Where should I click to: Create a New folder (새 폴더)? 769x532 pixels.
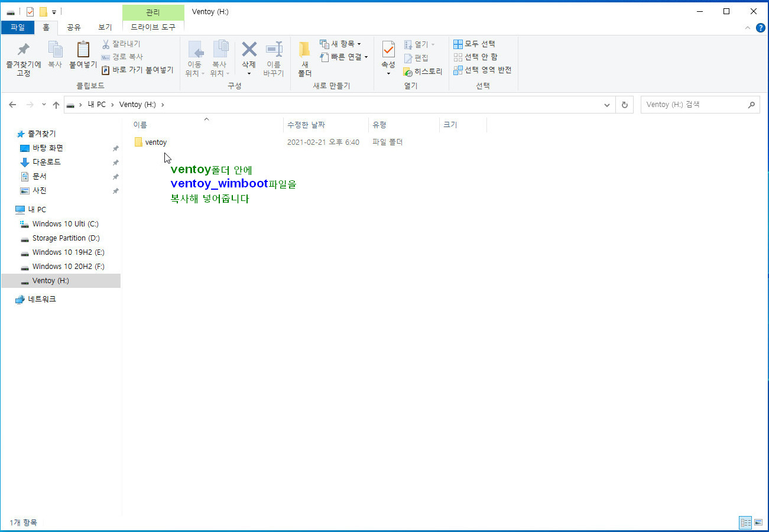pyautogui.click(x=304, y=59)
